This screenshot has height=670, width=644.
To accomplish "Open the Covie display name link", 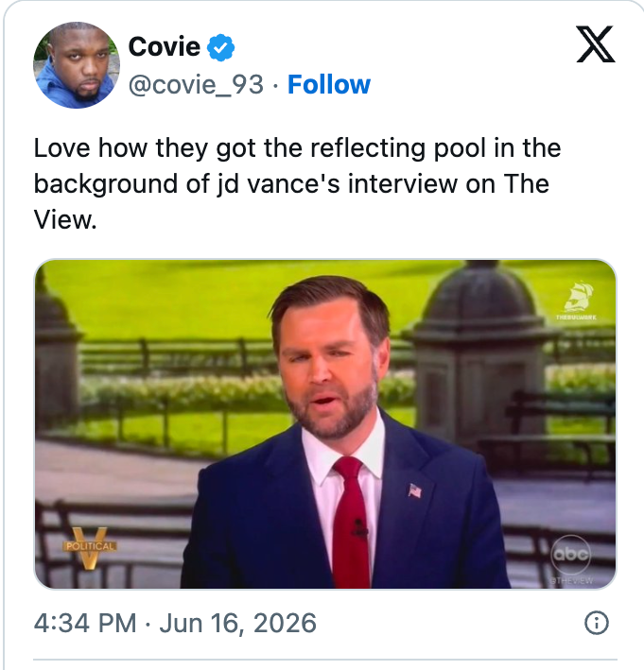I will [165, 46].
